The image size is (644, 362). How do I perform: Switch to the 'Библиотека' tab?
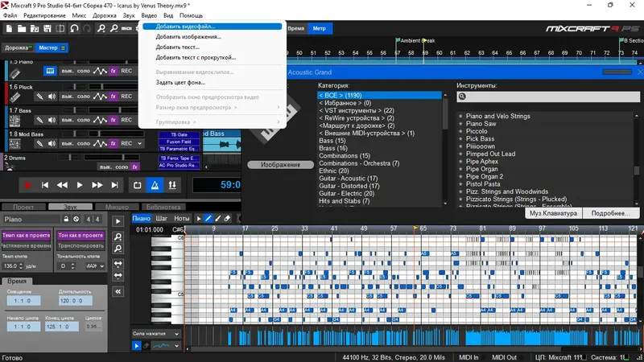[x=163, y=207]
